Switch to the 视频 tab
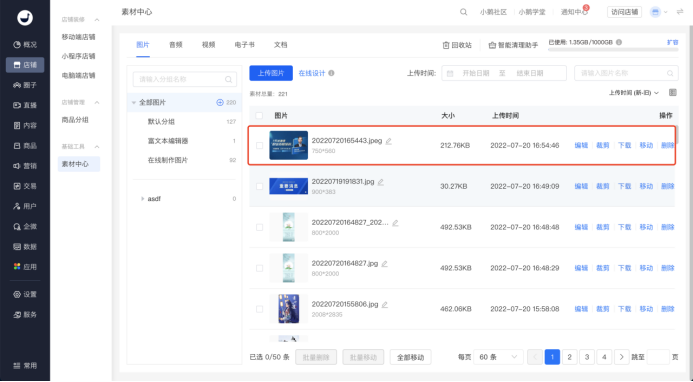The height and width of the screenshot is (382, 693). point(209,45)
